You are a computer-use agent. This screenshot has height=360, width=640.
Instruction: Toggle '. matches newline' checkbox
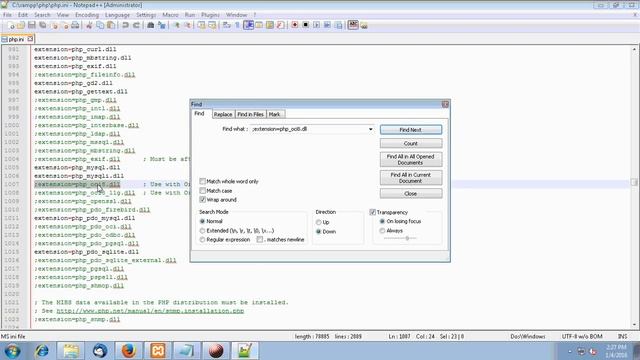(260, 240)
